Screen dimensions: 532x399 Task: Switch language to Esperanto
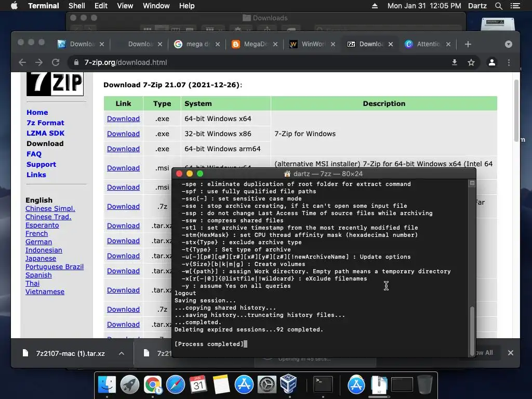tap(42, 225)
